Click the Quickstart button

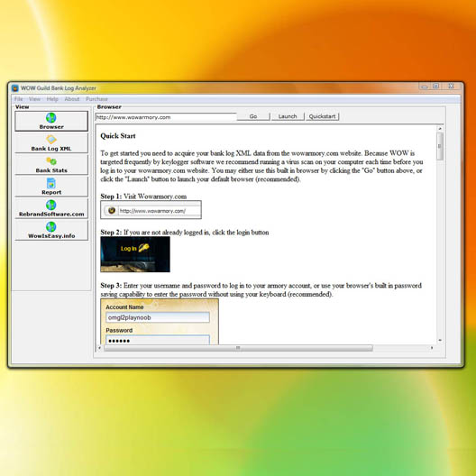[322, 116]
